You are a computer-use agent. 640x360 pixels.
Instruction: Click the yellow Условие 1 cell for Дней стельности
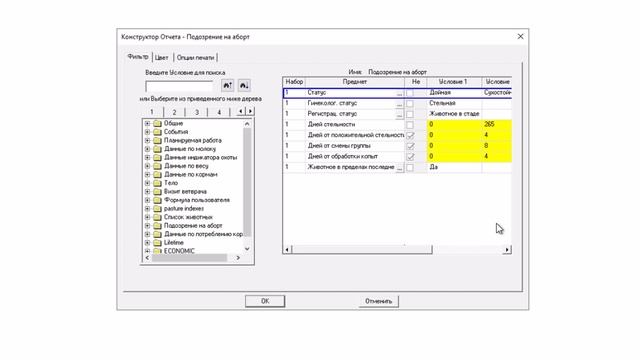[454, 124]
